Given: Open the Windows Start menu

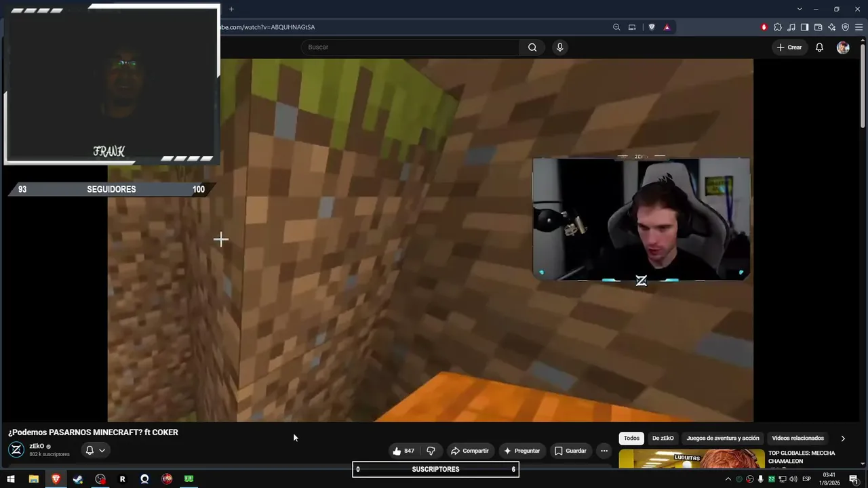Looking at the screenshot, I should point(11,479).
